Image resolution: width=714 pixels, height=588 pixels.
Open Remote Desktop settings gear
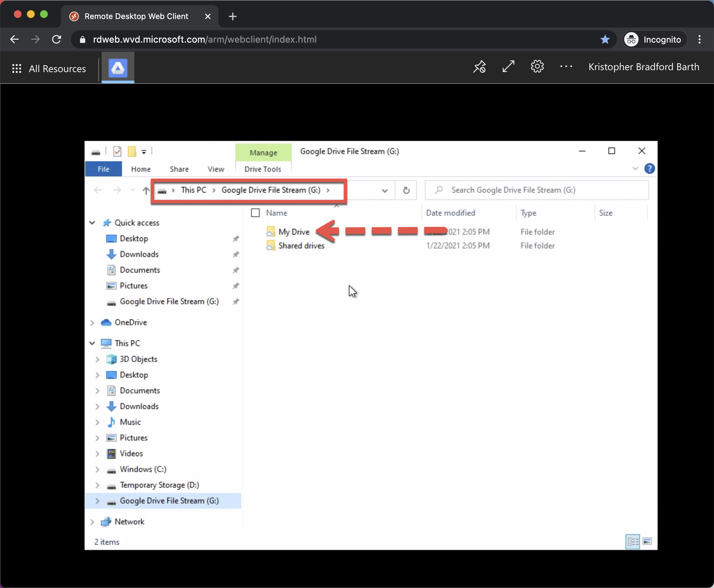pyautogui.click(x=537, y=67)
